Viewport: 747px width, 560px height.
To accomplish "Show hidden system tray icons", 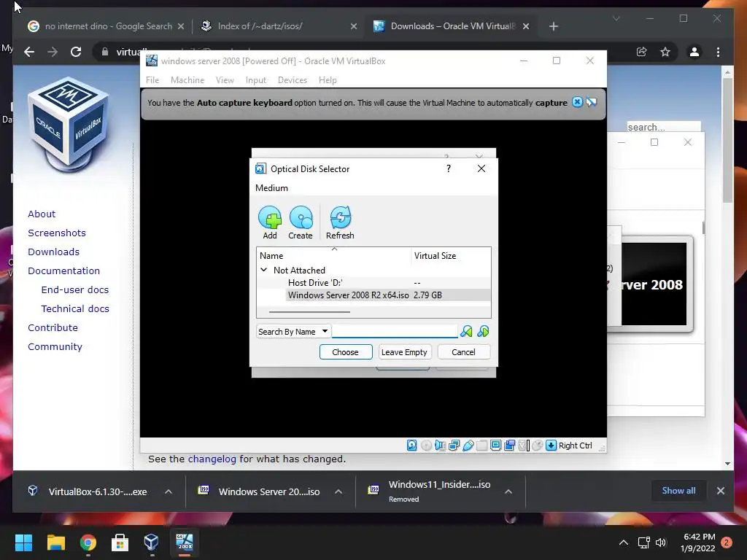I will click(623, 542).
